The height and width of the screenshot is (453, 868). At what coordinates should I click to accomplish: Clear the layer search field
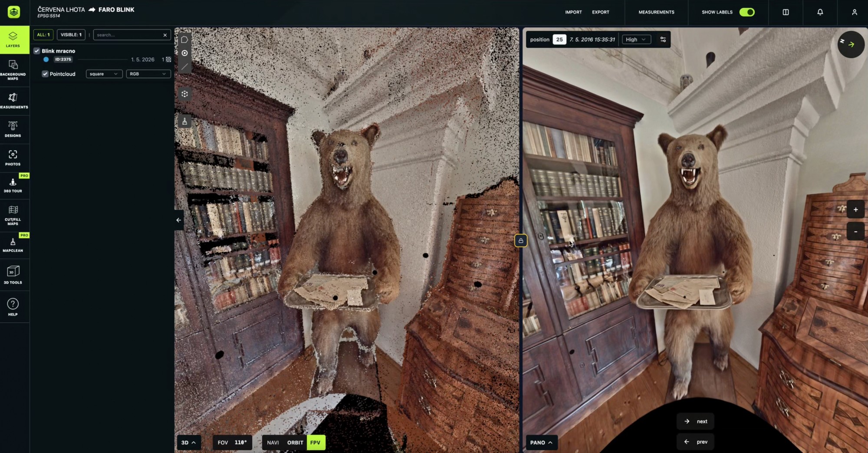pos(165,35)
